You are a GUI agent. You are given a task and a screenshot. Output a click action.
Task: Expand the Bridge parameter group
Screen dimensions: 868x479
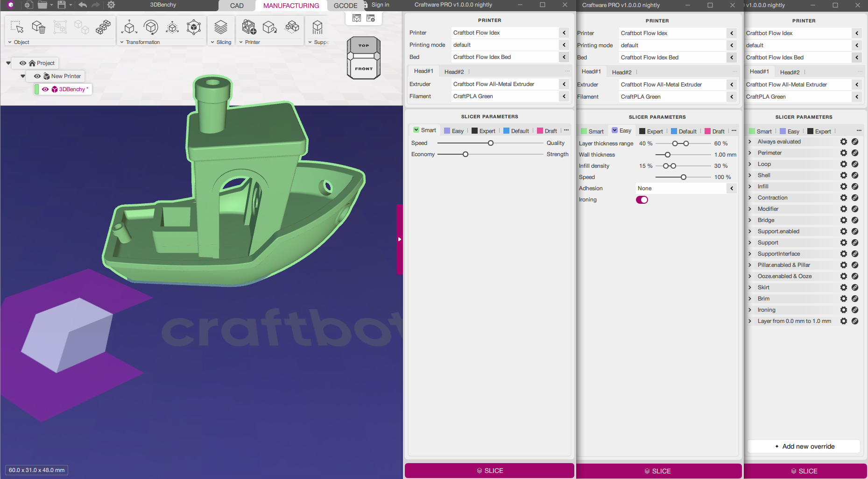click(x=750, y=220)
